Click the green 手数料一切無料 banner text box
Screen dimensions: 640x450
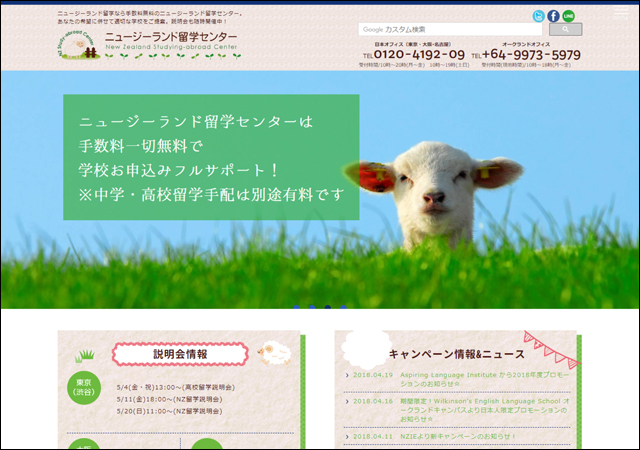(211, 157)
